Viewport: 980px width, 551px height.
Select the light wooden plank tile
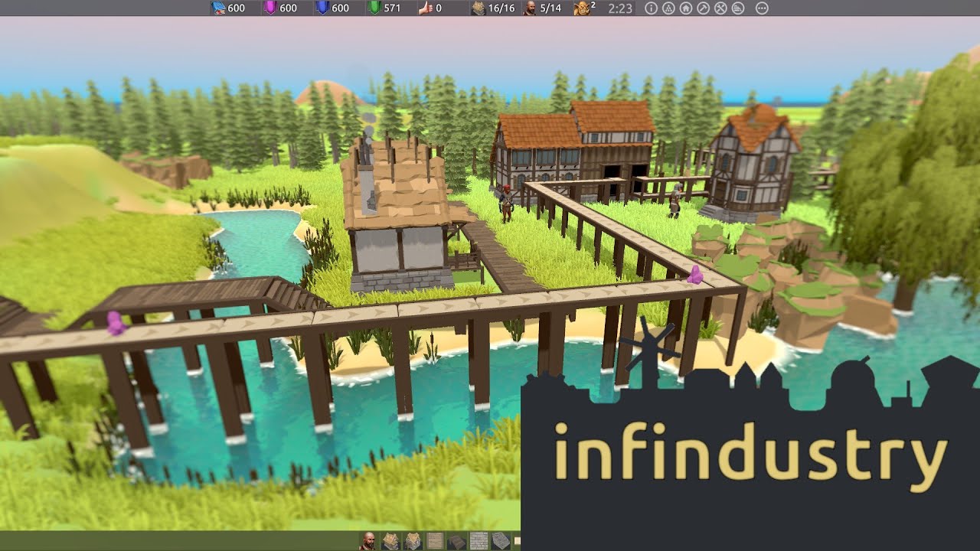click(435, 541)
